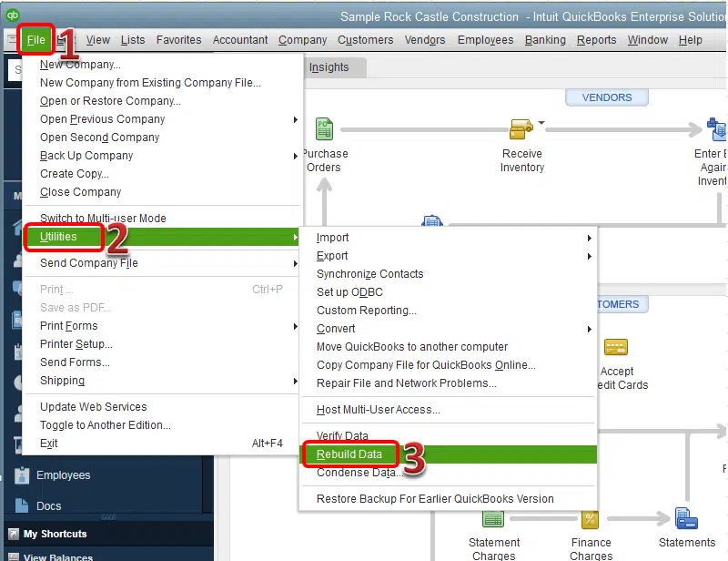Open the Company menu
Image resolution: width=728 pixels, height=561 pixels.
click(303, 40)
